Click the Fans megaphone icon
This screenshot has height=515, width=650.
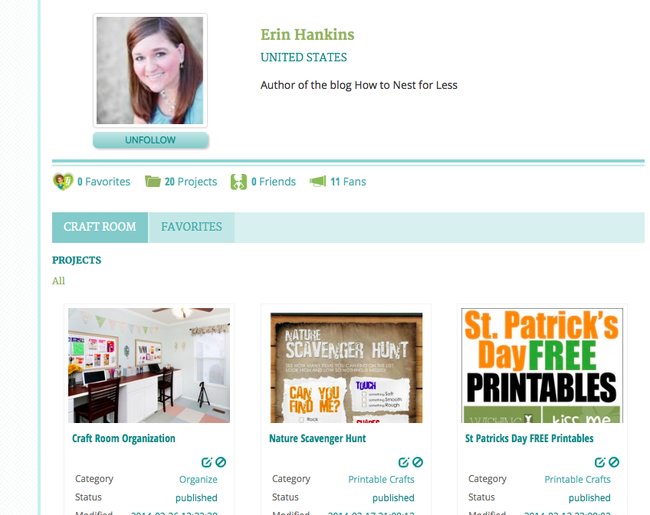318,182
